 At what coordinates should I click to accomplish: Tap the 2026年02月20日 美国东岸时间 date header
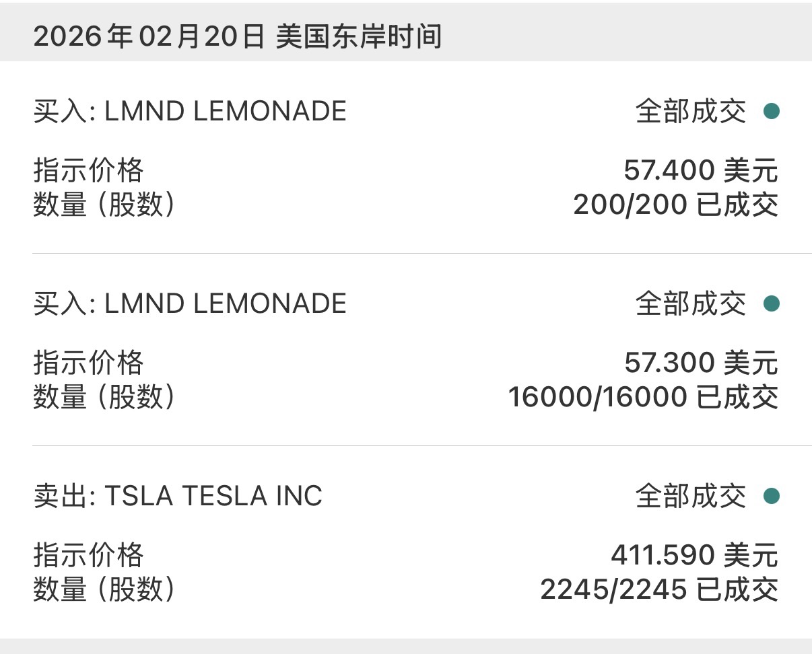click(237, 36)
